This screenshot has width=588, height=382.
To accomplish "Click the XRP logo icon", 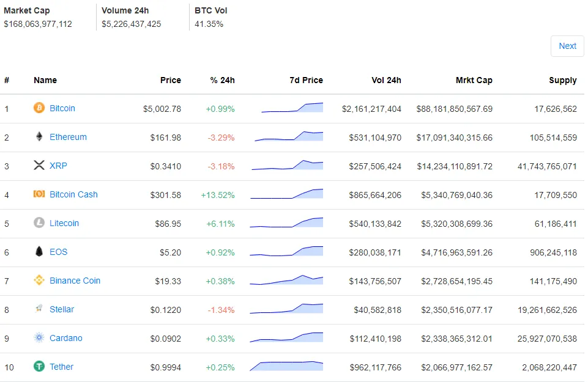I will point(39,165).
